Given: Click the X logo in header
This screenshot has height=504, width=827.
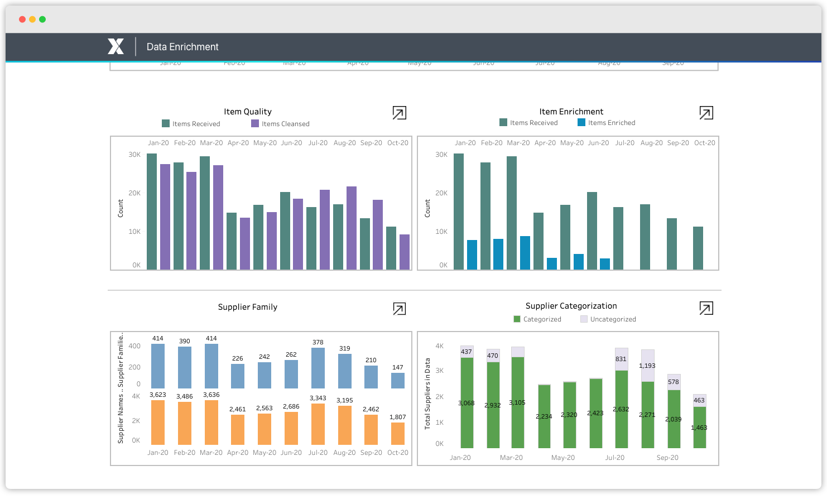Looking at the screenshot, I should pyautogui.click(x=116, y=46).
